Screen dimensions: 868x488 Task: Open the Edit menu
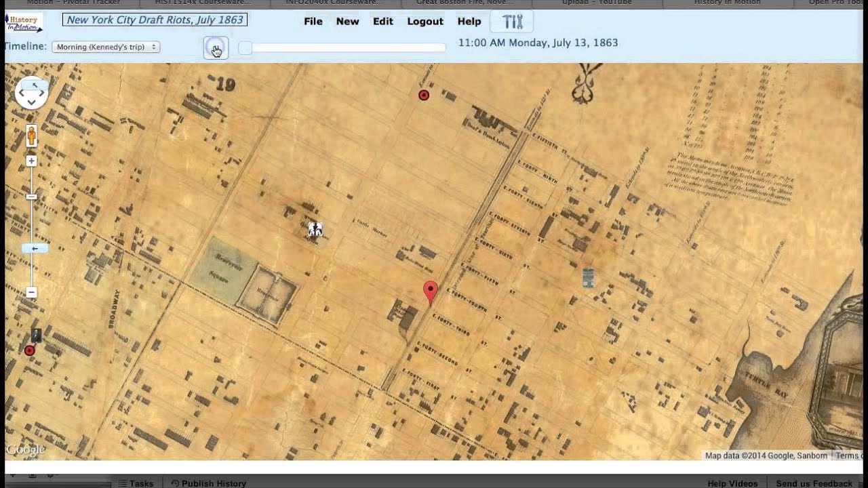(x=383, y=21)
